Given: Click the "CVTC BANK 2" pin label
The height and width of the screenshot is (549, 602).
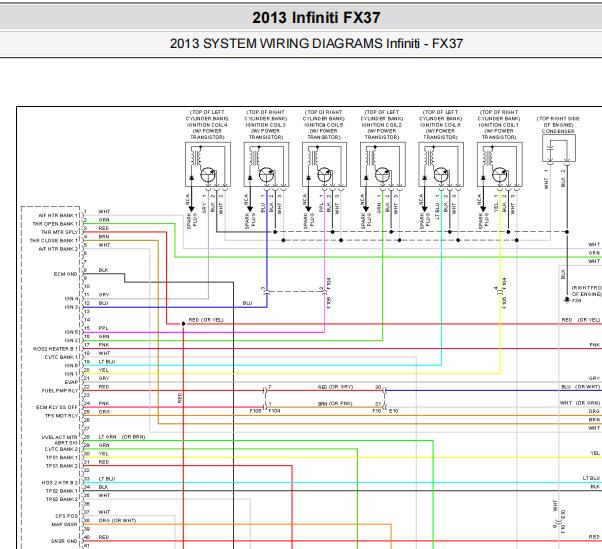Looking at the screenshot, I should point(61,449).
